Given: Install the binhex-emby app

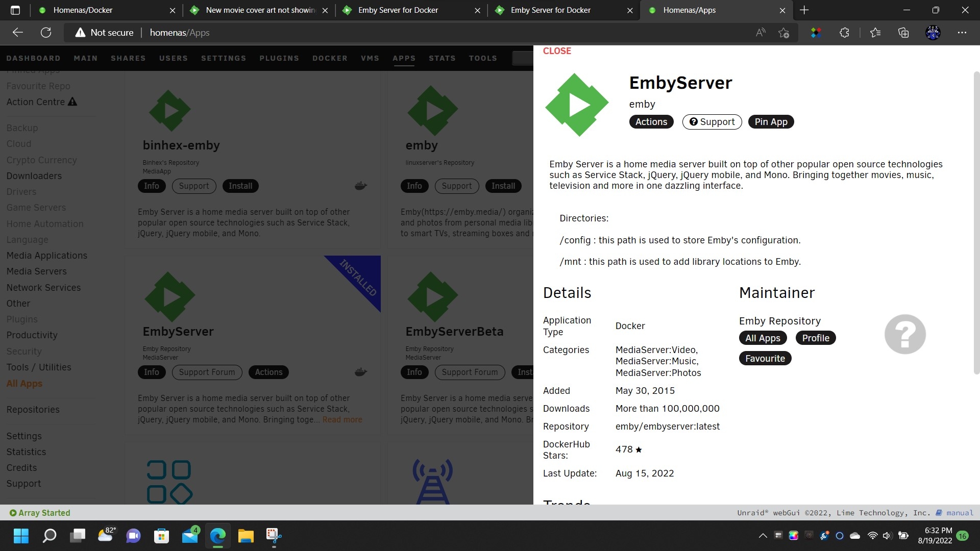Looking at the screenshot, I should click(240, 186).
